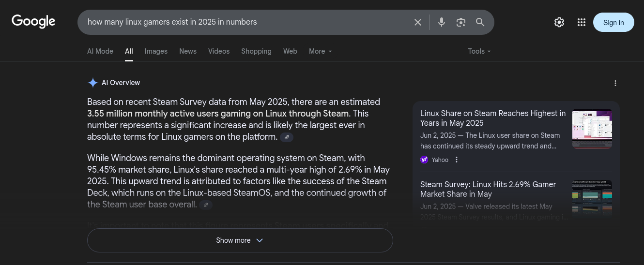Switch to the Videos tab

(x=219, y=51)
